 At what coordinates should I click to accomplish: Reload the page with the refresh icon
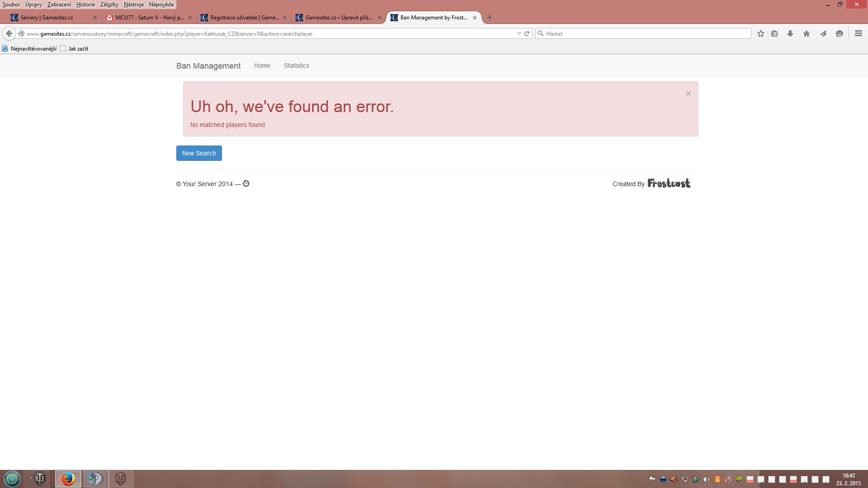click(x=527, y=33)
